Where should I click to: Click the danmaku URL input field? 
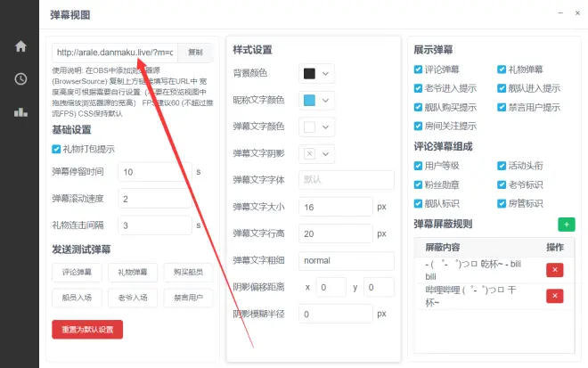[115, 53]
